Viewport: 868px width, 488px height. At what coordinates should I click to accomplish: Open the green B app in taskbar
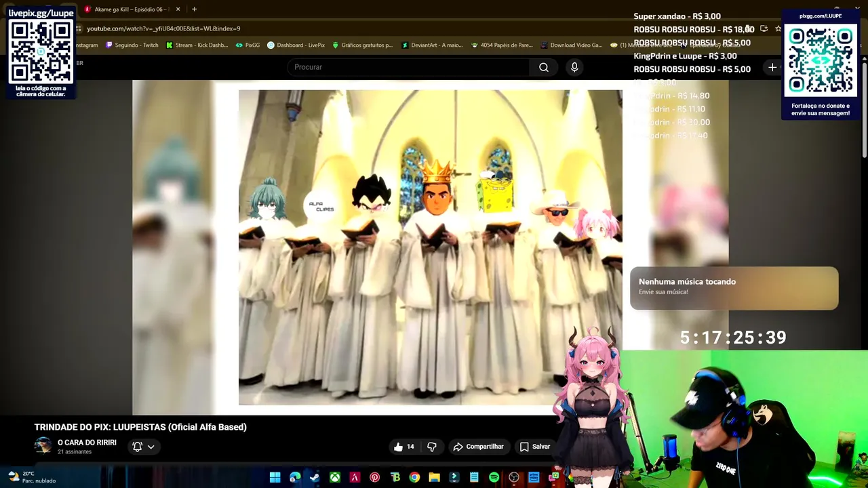395,477
